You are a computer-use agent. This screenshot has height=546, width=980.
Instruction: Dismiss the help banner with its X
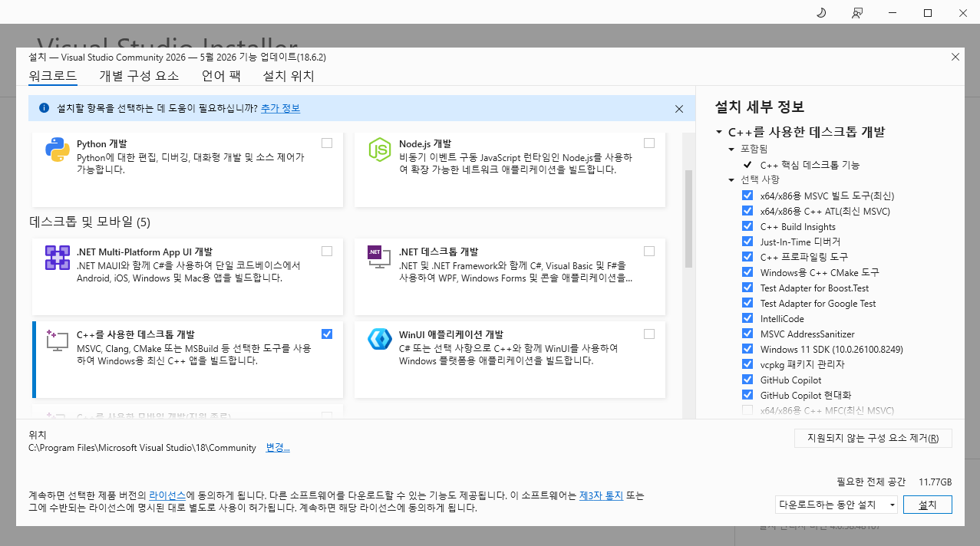(x=679, y=109)
